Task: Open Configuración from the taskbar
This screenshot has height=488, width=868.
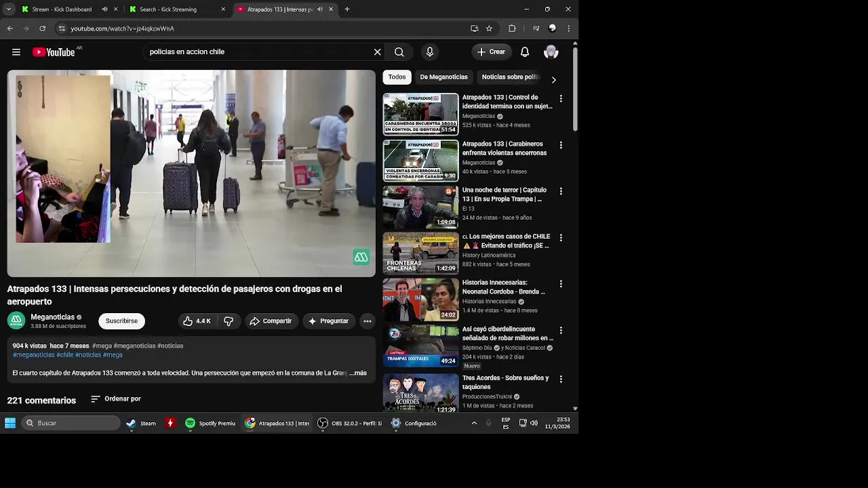Action: tap(414, 423)
